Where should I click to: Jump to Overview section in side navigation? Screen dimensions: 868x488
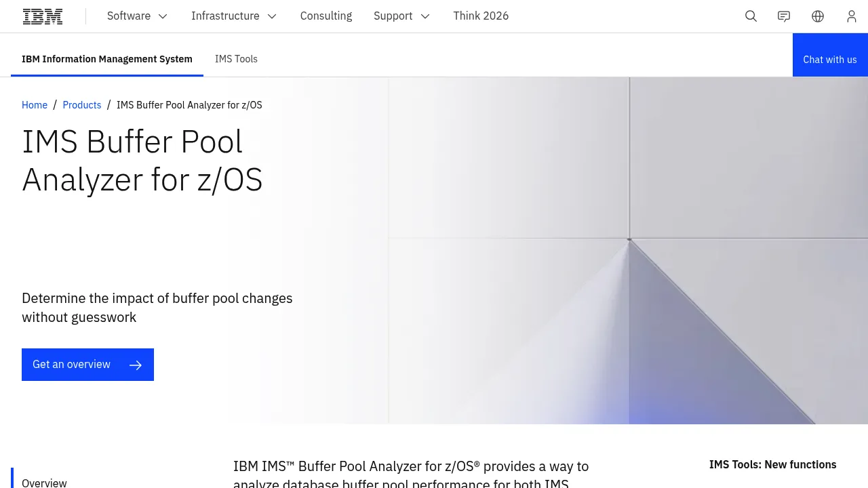44,483
